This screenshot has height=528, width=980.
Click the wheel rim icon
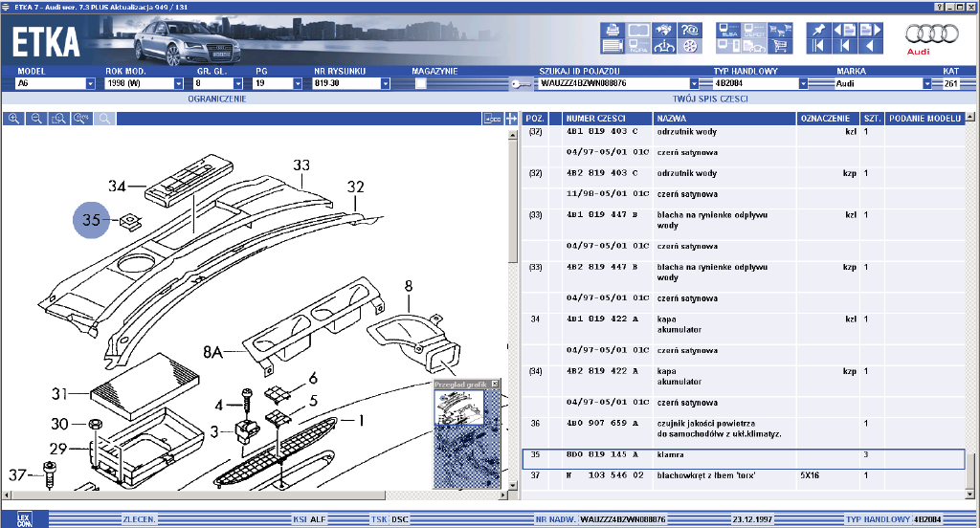[x=689, y=46]
